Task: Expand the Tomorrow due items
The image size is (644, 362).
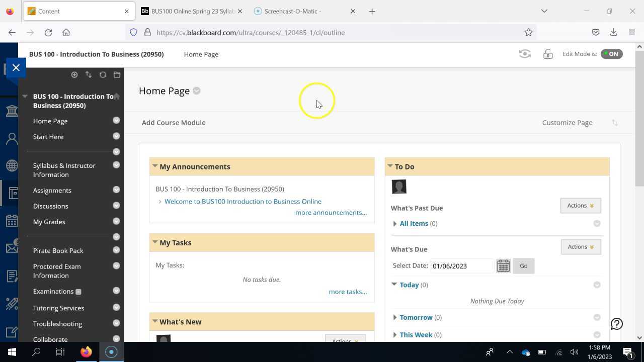Action: point(395,318)
